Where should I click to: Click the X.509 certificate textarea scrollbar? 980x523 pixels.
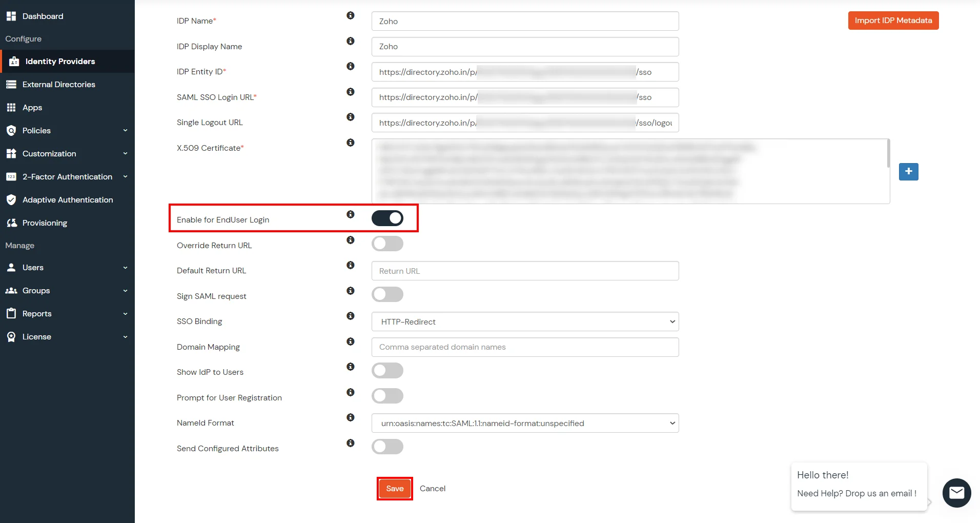888,154
